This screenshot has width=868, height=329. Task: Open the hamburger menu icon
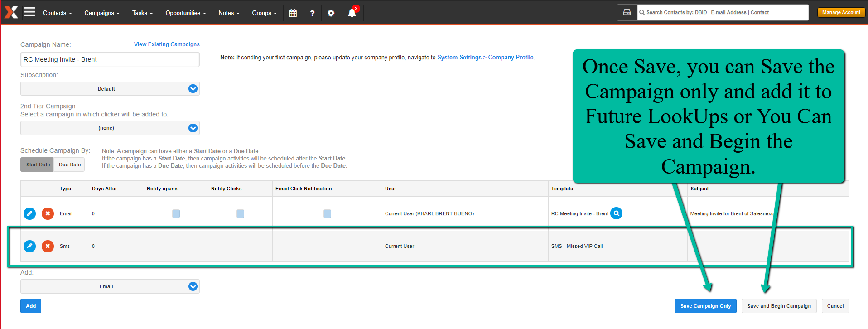30,12
